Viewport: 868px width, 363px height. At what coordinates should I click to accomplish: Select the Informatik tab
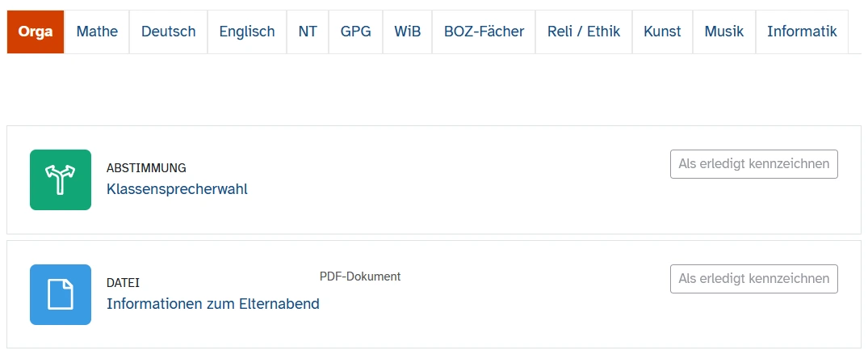802,32
